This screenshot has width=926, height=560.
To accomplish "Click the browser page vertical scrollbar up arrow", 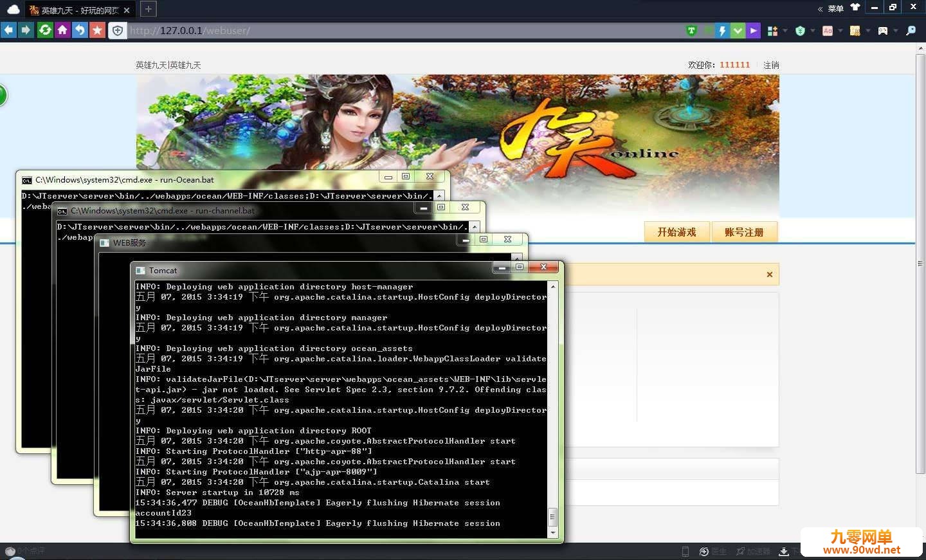I will coord(920,49).
